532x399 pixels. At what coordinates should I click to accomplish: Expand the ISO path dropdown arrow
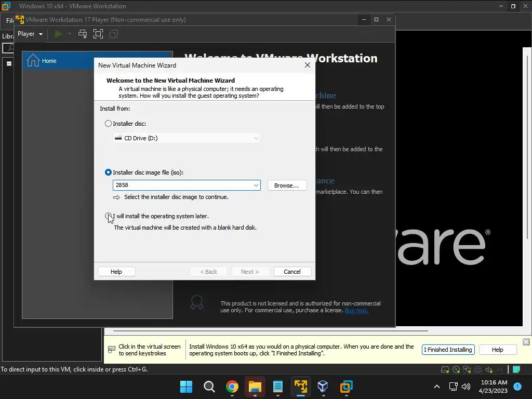pos(256,185)
